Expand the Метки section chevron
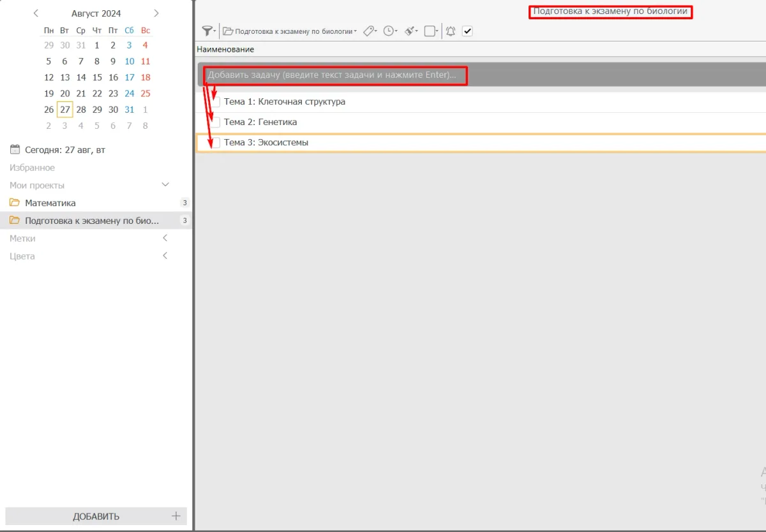Image resolution: width=766 pixels, height=532 pixels. (165, 238)
